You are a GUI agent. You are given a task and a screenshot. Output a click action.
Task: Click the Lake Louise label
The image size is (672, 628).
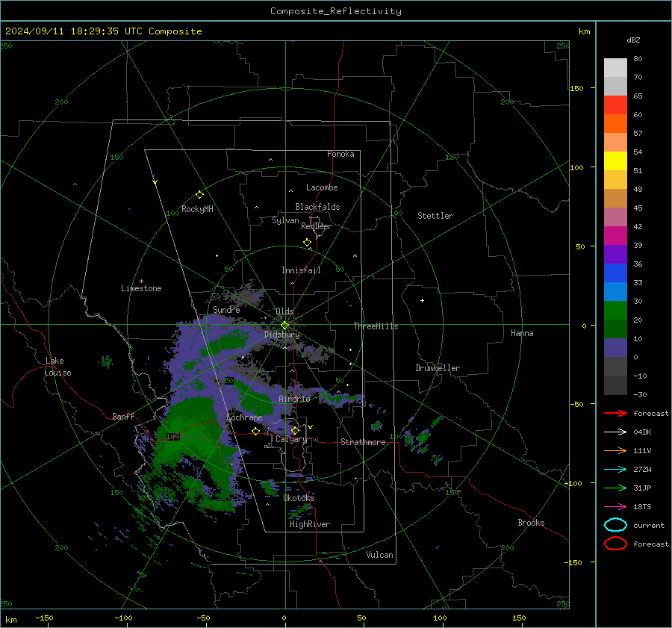click(57, 367)
